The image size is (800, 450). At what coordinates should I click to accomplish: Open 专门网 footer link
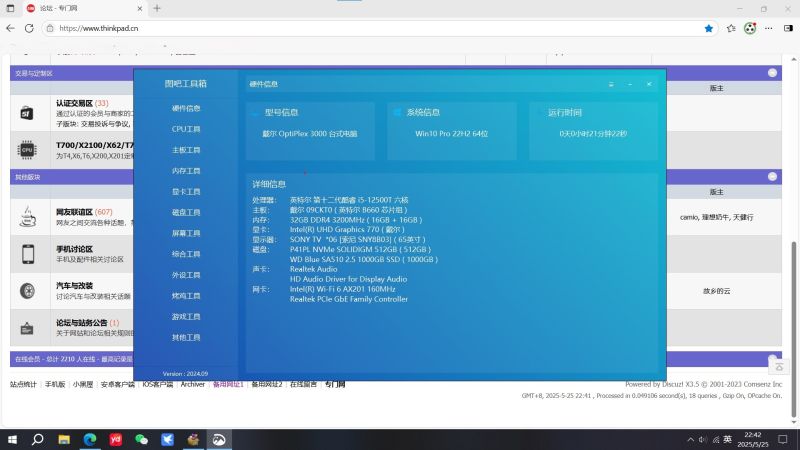[335, 384]
